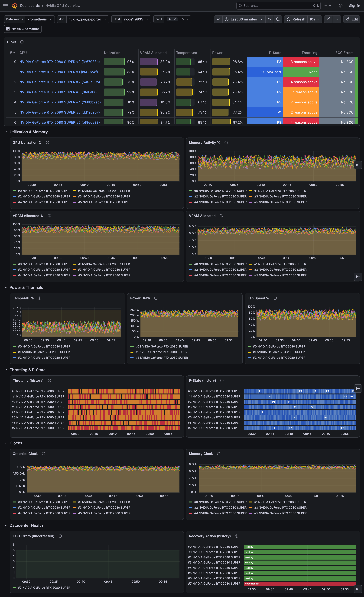364x597 pixels.
Task: Click the Grafana logo icon
Action: tap(15, 6)
